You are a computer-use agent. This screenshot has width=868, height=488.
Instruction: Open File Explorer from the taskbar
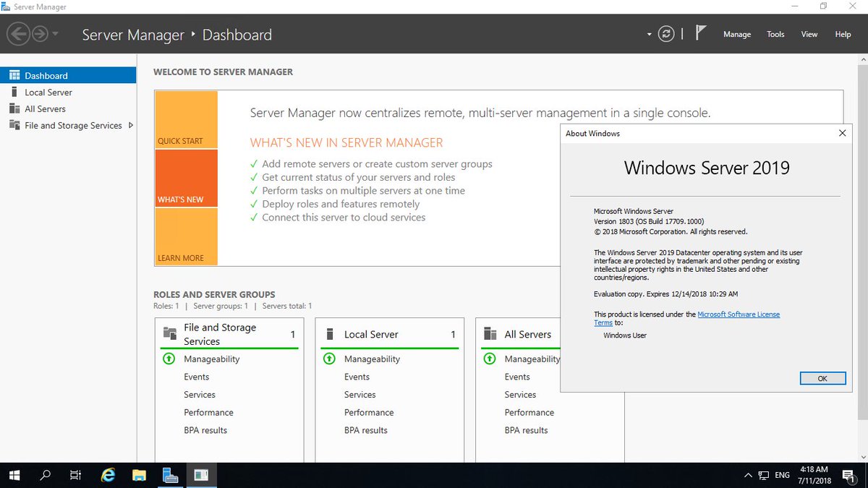(x=139, y=475)
